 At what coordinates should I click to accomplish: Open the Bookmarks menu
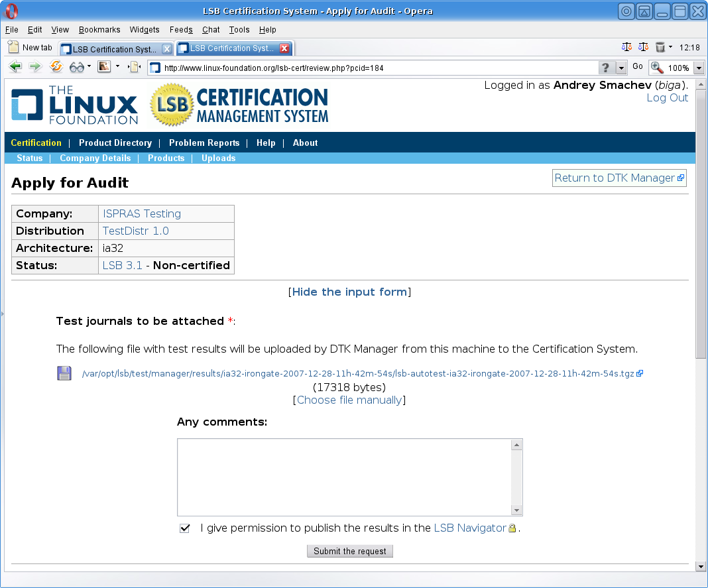[99, 30]
